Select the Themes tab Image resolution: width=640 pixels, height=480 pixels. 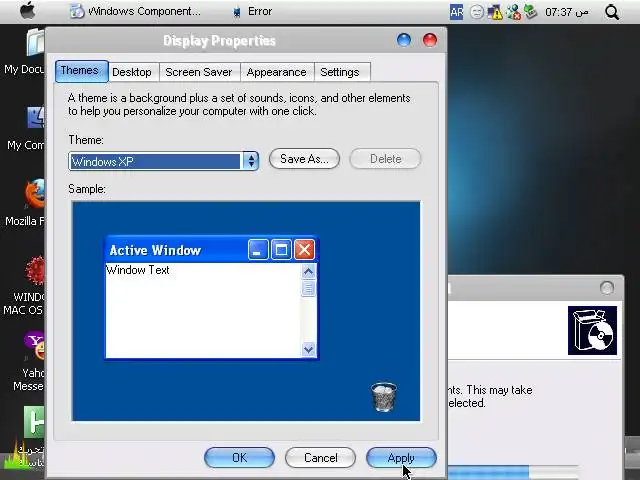[x=81, y=71]
